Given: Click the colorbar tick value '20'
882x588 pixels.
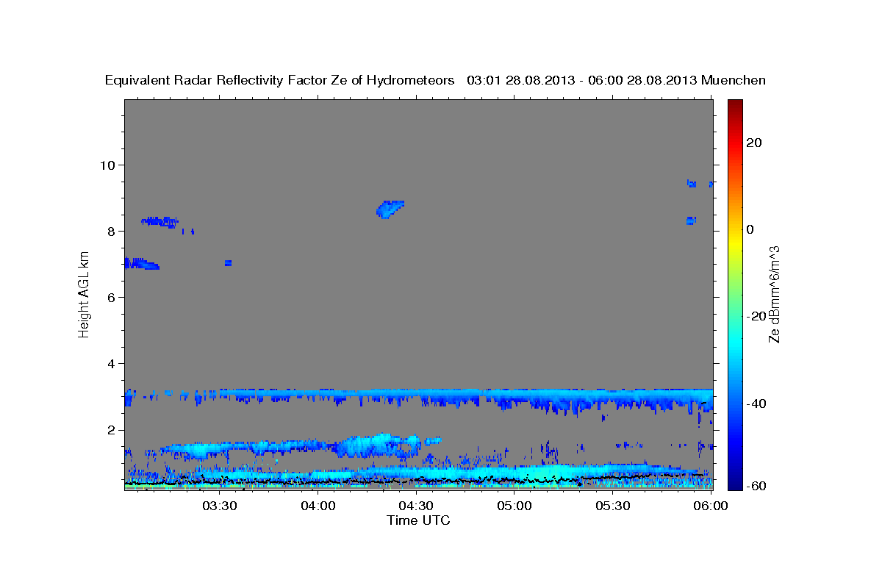Looking at the screenshot, I should click(x=755, y=143).
